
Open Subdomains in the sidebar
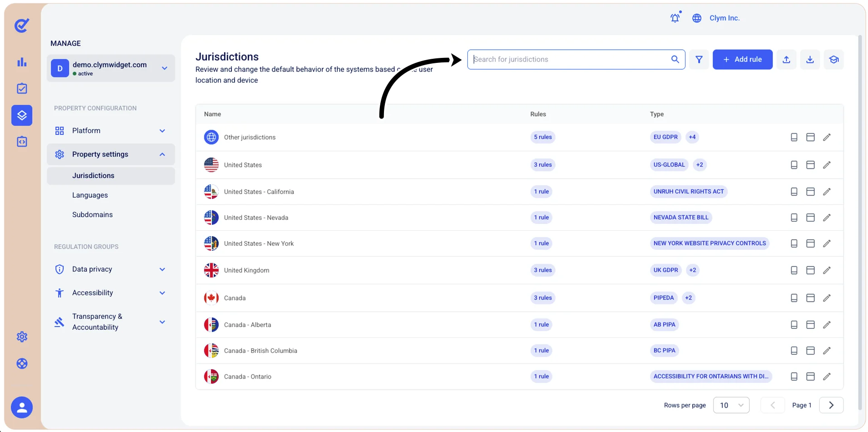(92, 214)
